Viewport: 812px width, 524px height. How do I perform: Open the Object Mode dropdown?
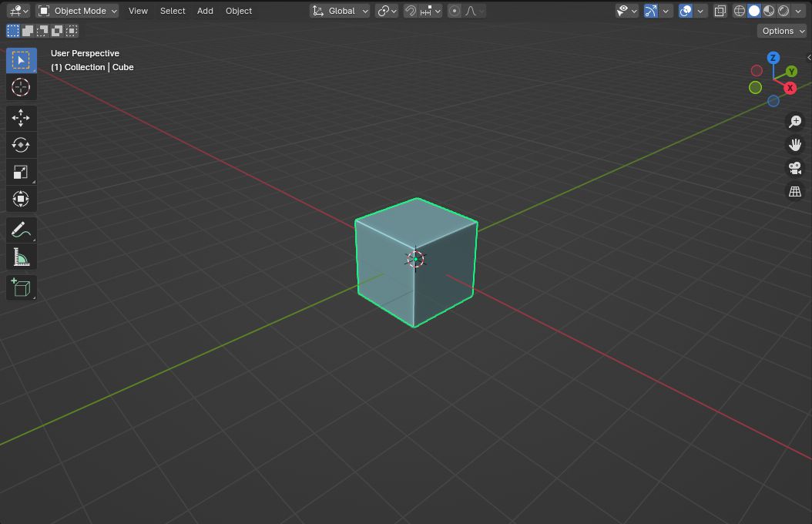click(78, 11)
